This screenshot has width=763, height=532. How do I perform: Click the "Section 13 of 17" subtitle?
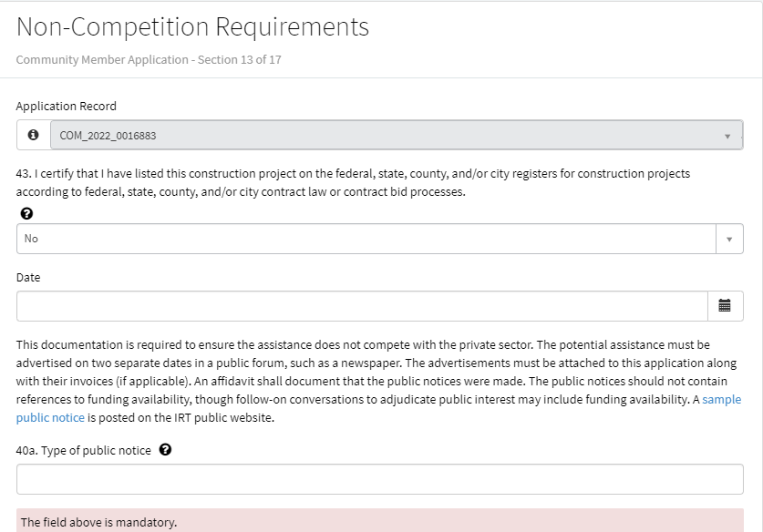point(154,60)
